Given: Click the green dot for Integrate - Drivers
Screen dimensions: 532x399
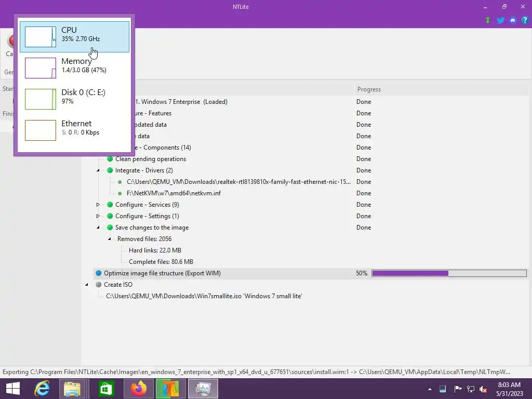Looking at the screenshot, I should [110, 170].
